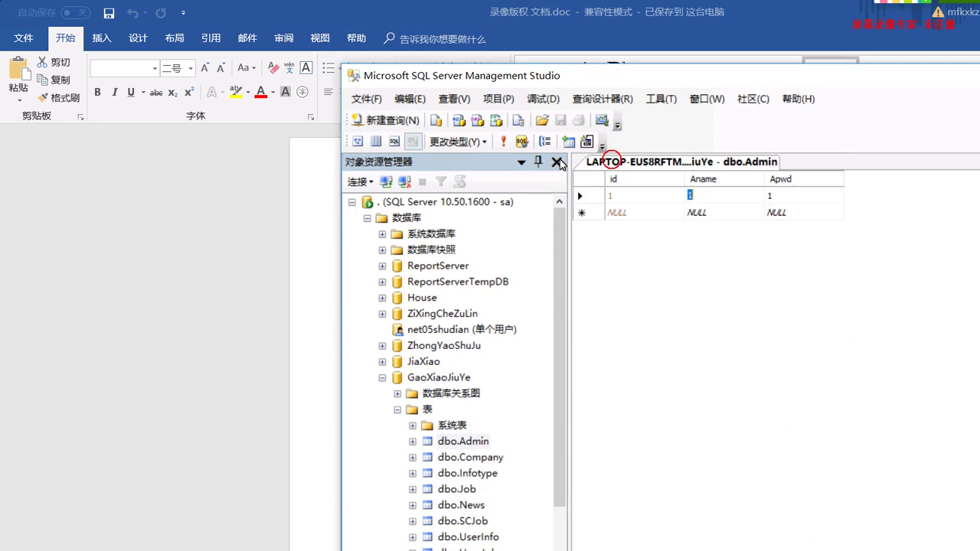Toggle Italic formatting in Word ribbon
This screenshot has width=980, height=551.
[115, 92]
